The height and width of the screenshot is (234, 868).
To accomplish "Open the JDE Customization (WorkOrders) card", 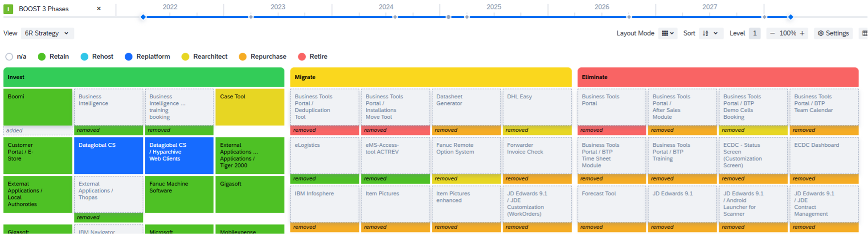I will point(537,204).
